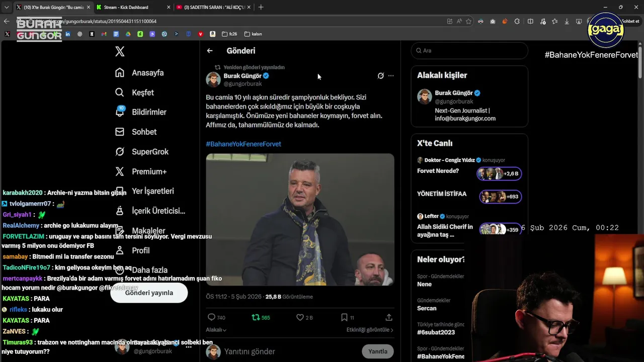
Task: Open the Gmail bookmark icon
Action: [104, 34]
